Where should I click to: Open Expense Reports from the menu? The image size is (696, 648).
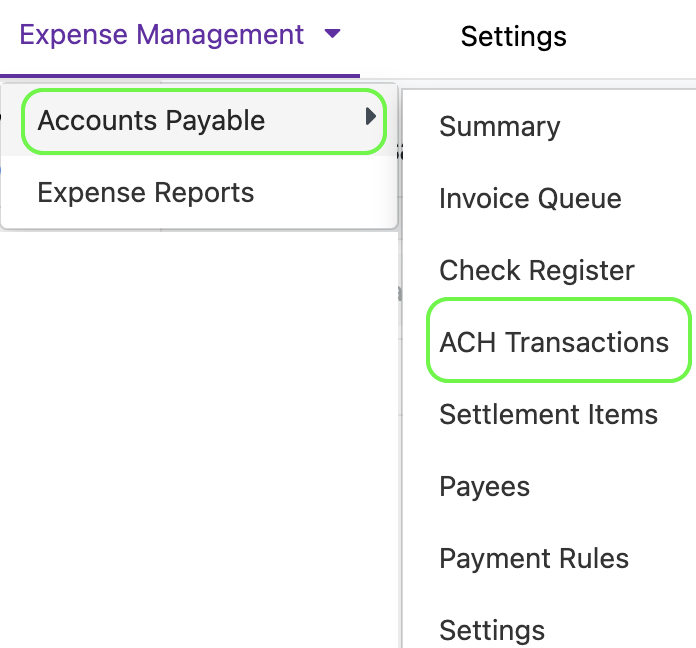tap(146, 193)
